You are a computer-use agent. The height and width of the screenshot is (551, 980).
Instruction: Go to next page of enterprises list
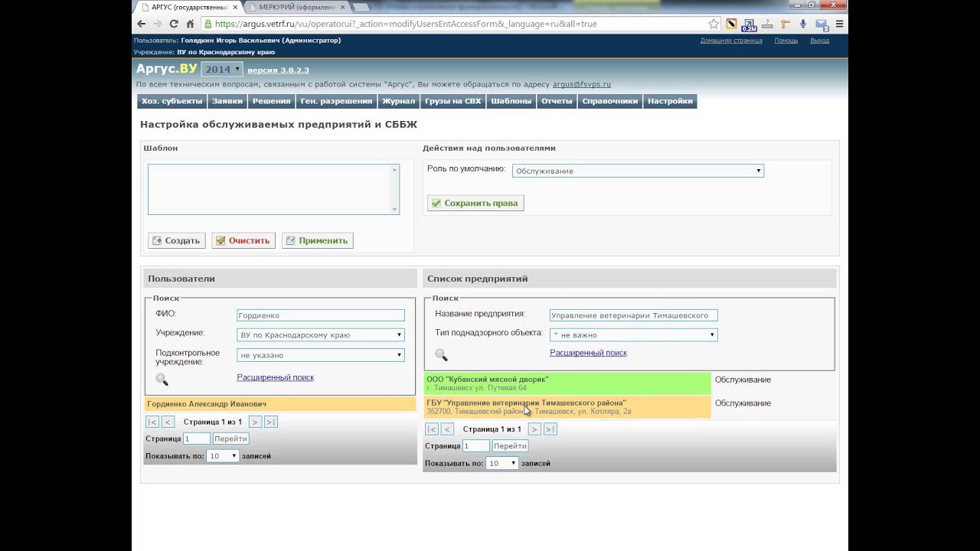coord(534,429)
